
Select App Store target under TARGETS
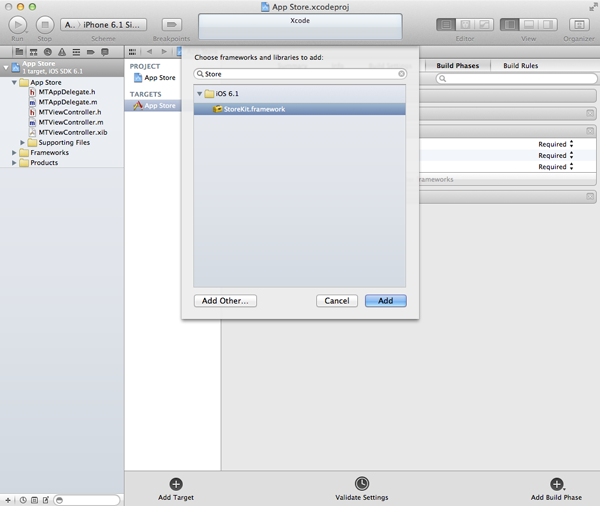coord(153,106)
